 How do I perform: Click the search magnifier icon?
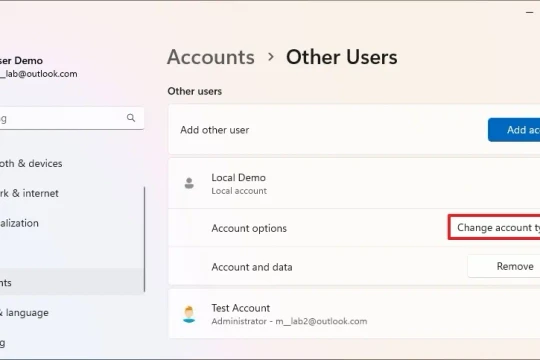pos(131,118)
